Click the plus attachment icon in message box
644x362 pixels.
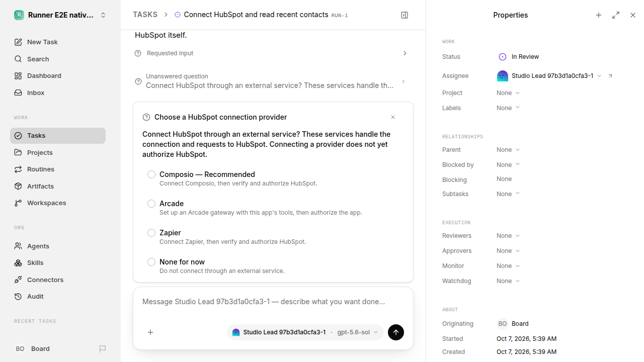[x=150, y=332]
